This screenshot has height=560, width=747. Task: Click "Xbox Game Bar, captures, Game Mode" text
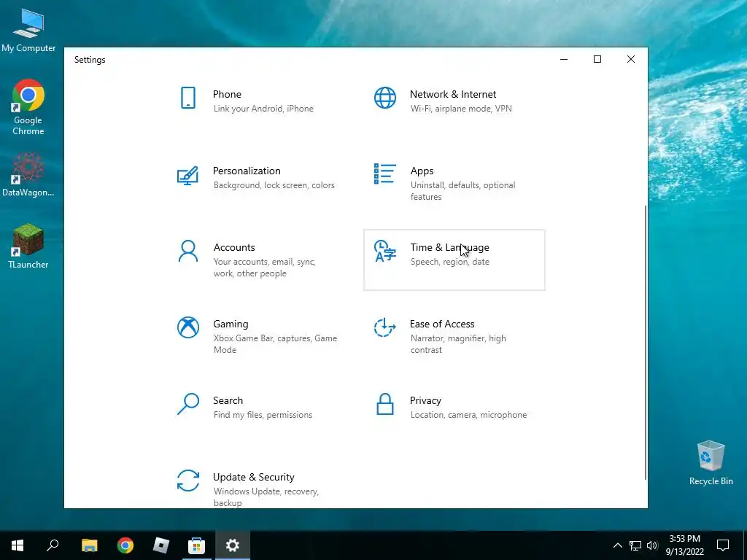click(x=275, y=344)
